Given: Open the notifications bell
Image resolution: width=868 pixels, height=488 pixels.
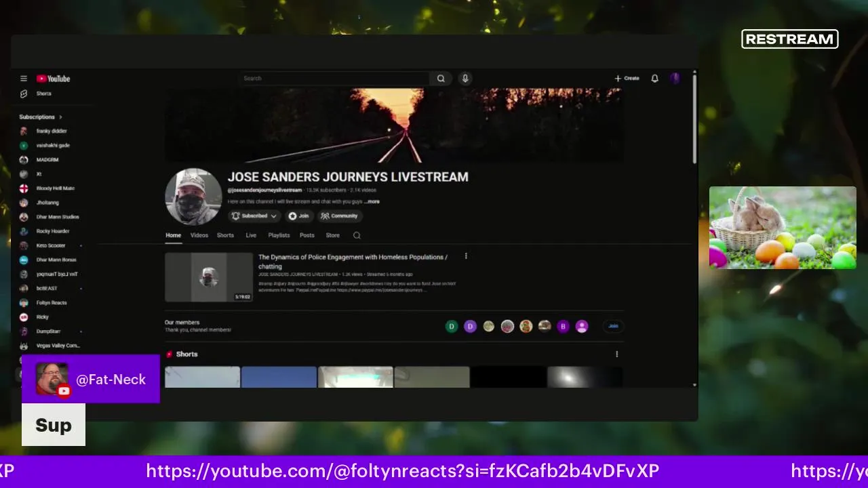Looking at the screenshot, I should pyautogui.click(x=654, y=79).
